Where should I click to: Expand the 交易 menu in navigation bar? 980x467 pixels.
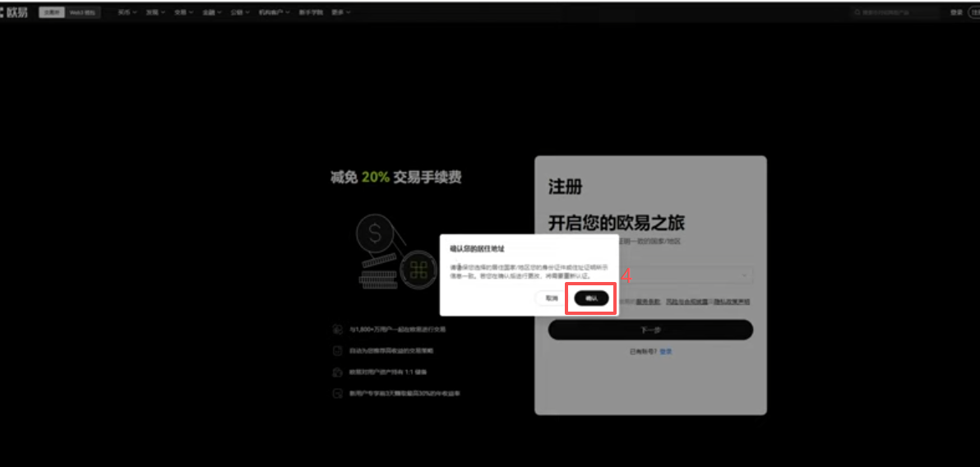(183, 12)
